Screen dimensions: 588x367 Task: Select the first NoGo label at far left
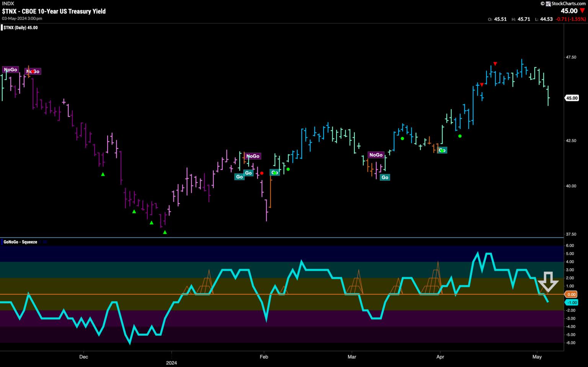10,70
